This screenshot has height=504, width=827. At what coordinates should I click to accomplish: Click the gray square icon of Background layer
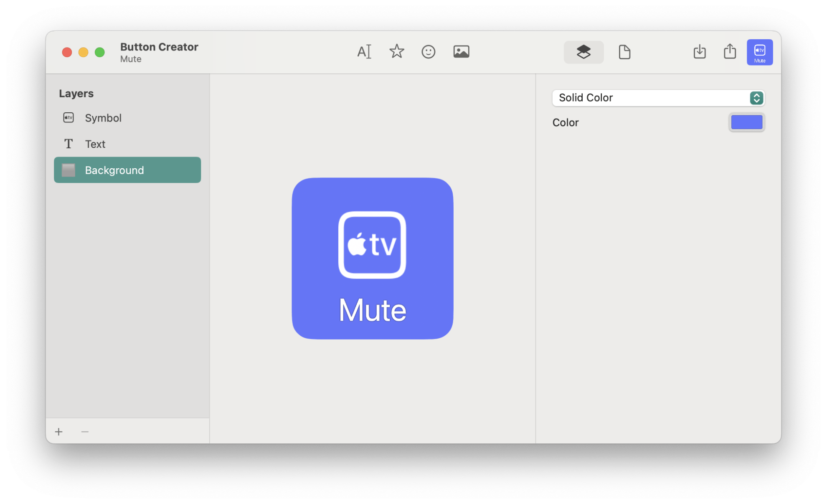(x=68, y=170)
